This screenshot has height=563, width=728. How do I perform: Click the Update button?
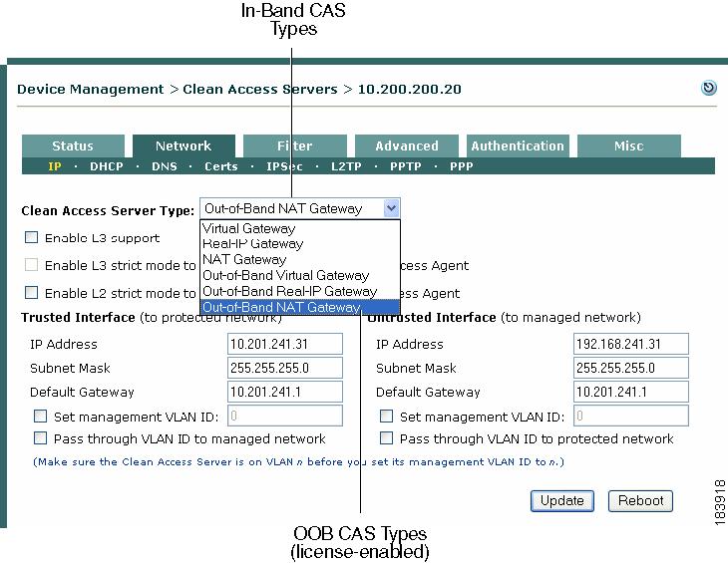[562, 501]
